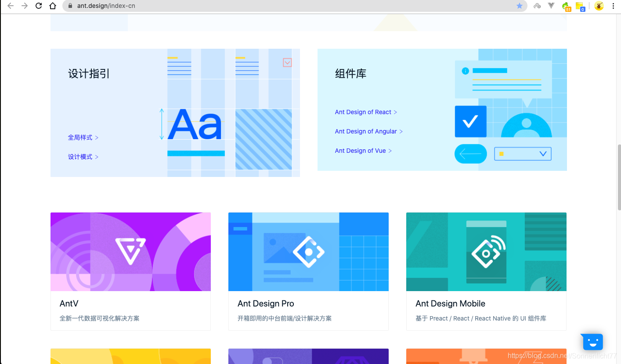621x364 pixels.
Task: Click 全新一代数据可视化解决方案 description
Action: tap(99, 318)
